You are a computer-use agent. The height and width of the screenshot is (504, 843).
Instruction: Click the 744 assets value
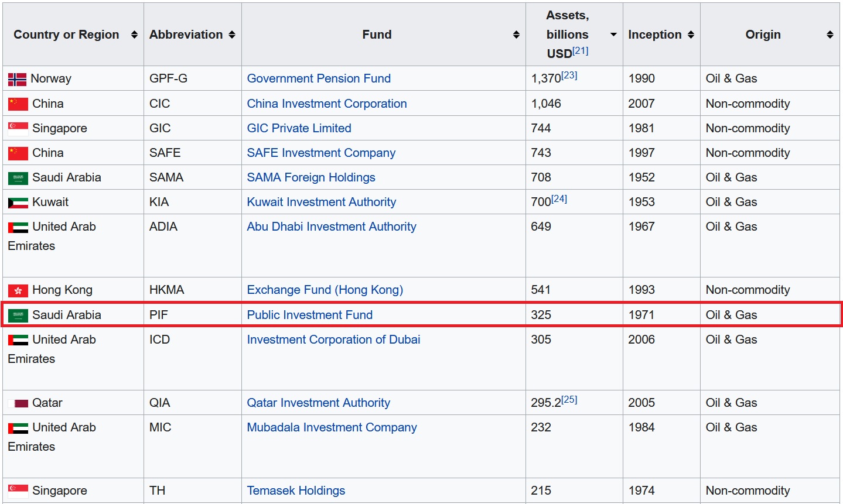pos(541,128)
